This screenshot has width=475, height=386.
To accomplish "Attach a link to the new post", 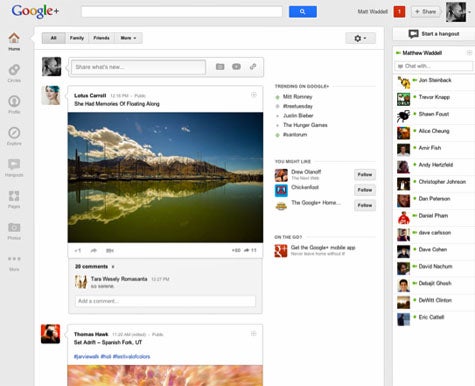I will pos(253,67).
